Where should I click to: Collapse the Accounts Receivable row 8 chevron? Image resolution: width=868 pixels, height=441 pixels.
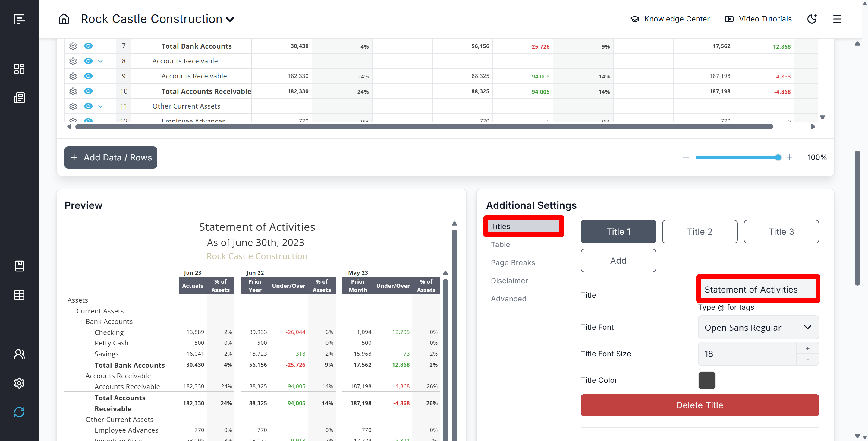click(100, 61)
